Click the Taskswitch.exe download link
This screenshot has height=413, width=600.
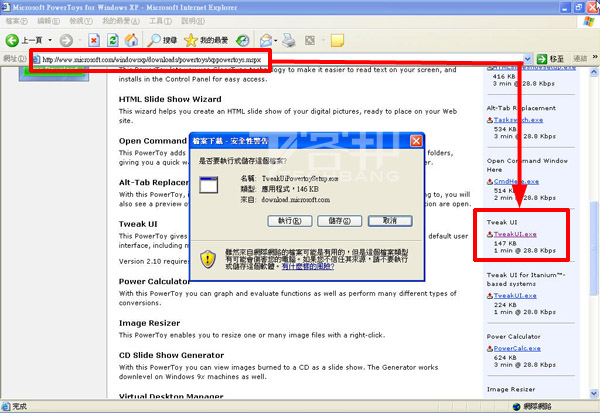click(518, 120)
